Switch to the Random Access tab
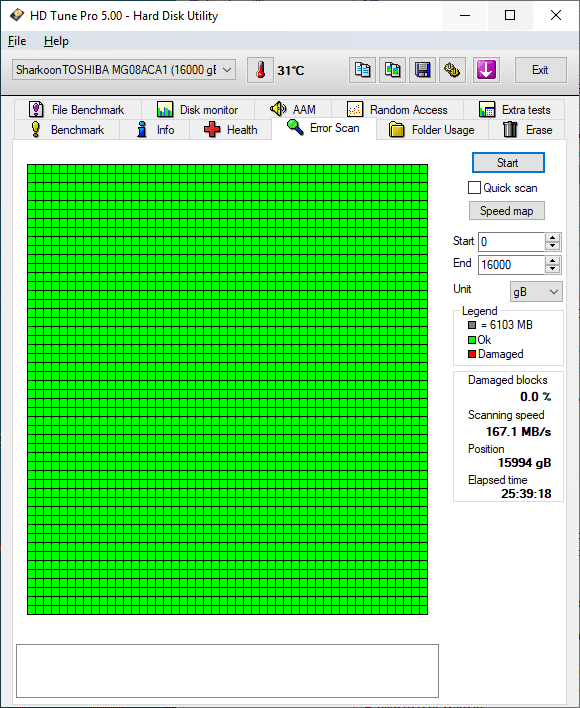 [x=398, y=110]
